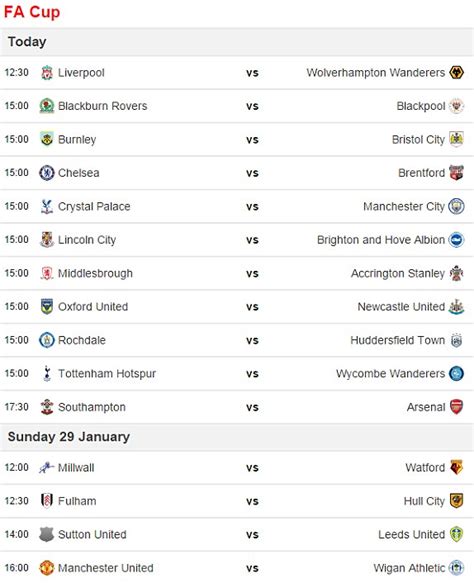Click the Wolverhampton Wanderers wolf badge

456,72
